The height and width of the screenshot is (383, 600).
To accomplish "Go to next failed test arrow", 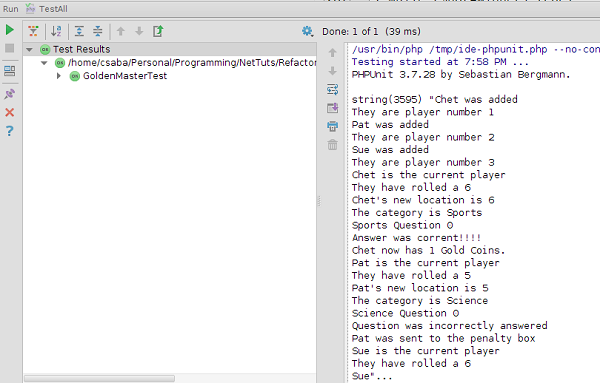I will click(139, 31).
